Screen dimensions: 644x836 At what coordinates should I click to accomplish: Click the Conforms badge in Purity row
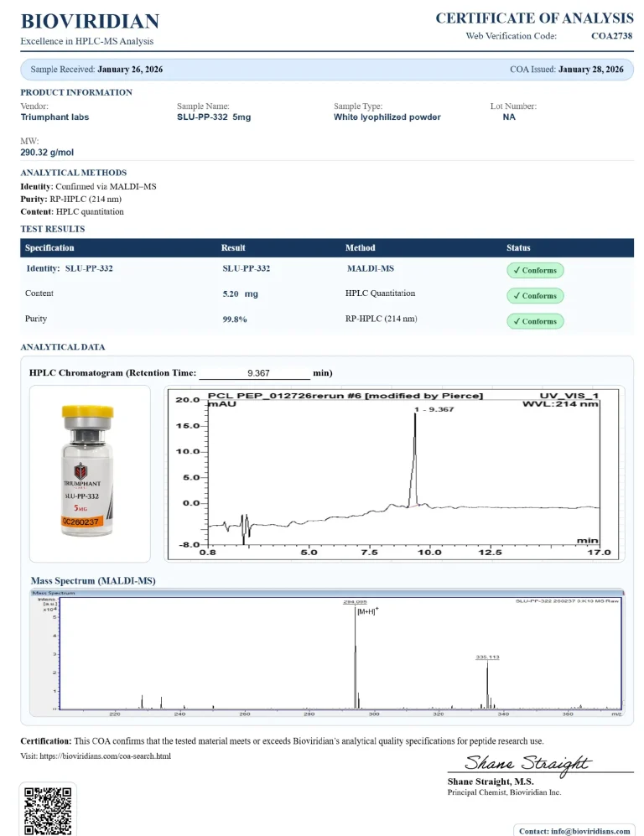[535, 321]
